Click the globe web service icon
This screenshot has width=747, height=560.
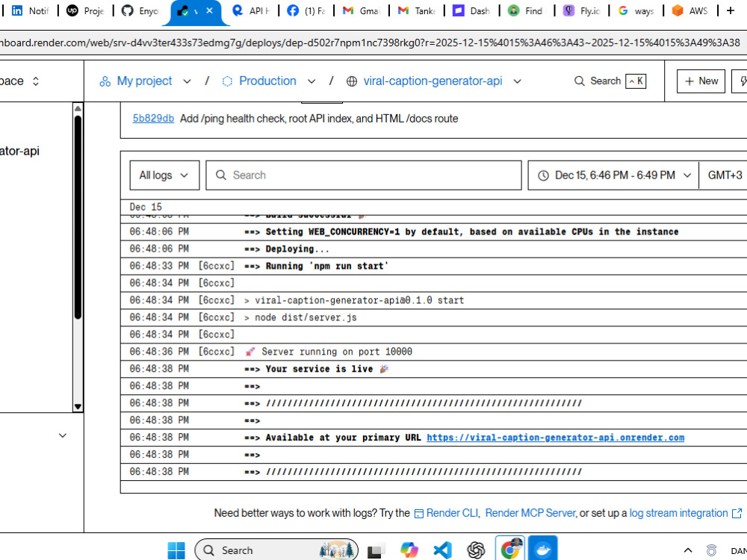[x=352, y=81]
